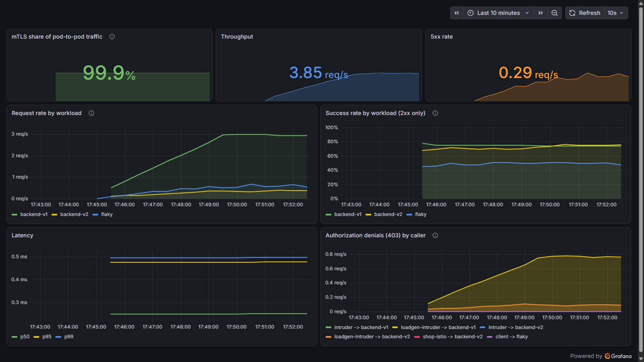The image size is (644, 362).
Task: Click the Refresh button
Action: [585, 13]
